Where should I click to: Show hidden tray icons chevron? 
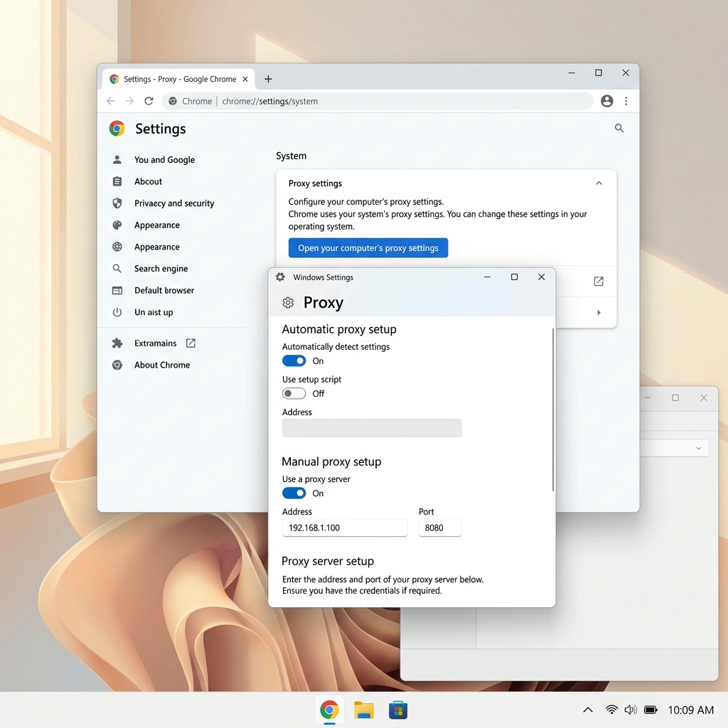[x=588, y=710]
